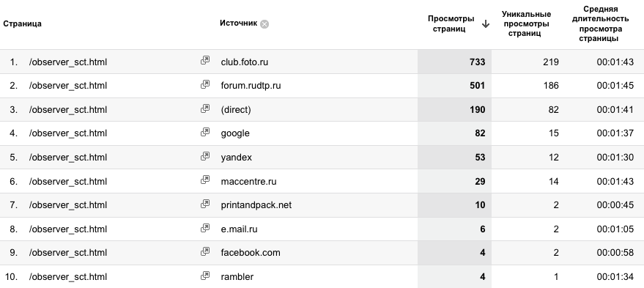Open /observer_sct.html link in row 1
This screenshot has width=644, height=288.
coord(67,62)
